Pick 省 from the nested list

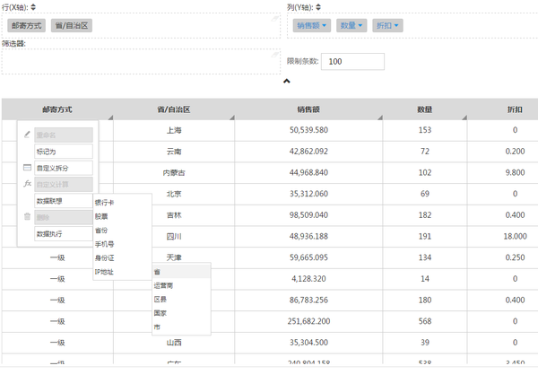pos(181,272)
